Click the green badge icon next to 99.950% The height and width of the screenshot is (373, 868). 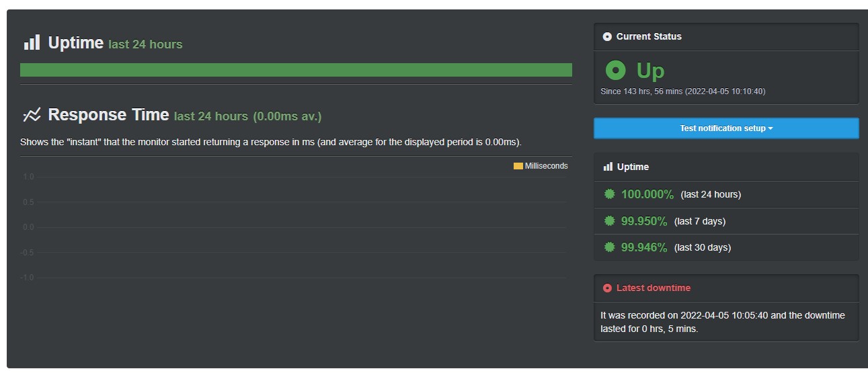coord(610,220)
